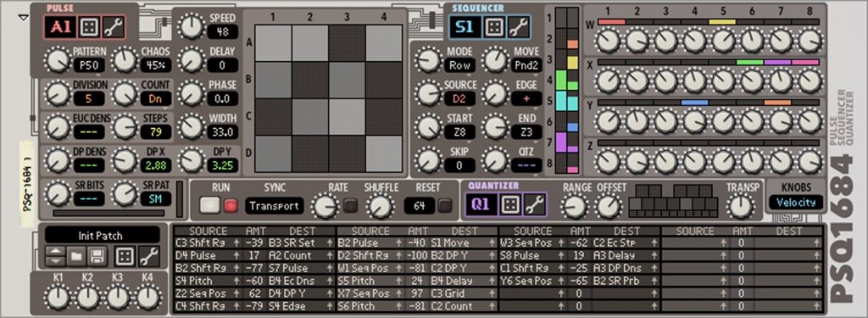
Task: Step patches with the up/down arrows icon
Action: coord(55,256)
